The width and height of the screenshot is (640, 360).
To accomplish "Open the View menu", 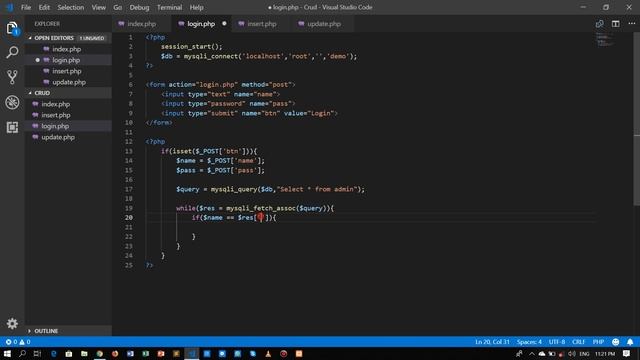I will pyautogui.click(x=98, y=7).
